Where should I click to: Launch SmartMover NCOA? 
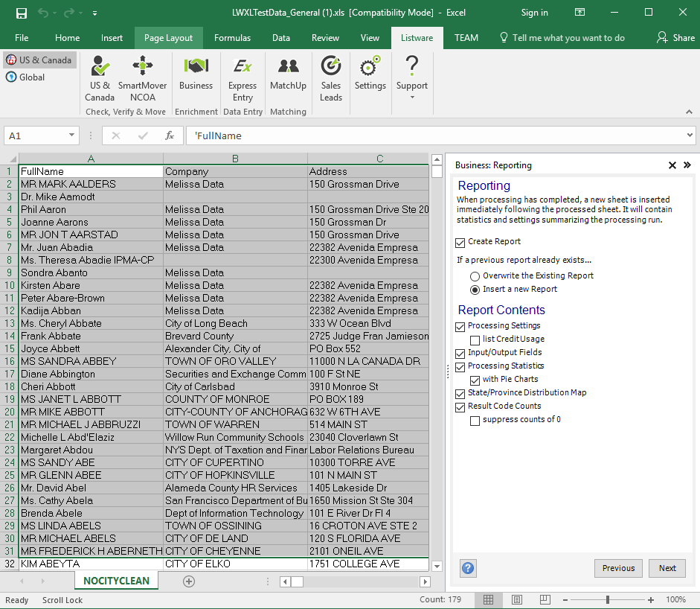pyautogui.click(x=142, y=78)
